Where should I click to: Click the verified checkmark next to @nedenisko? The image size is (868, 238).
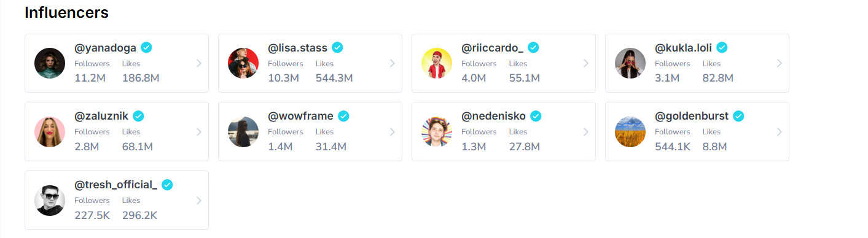[x=536, y=115]
